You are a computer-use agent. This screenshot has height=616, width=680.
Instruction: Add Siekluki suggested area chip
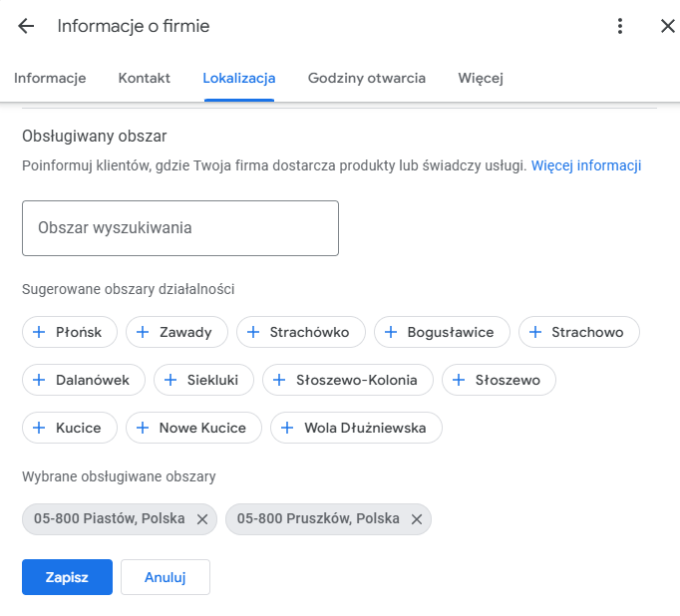pyautogui.click(x=203, y=380)
